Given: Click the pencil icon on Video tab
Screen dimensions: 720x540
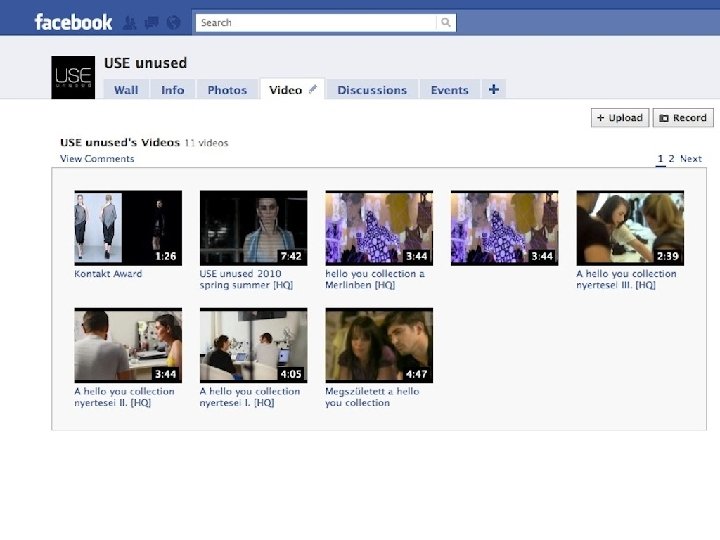Looking at the screenshot, I should tap(313, 89).
